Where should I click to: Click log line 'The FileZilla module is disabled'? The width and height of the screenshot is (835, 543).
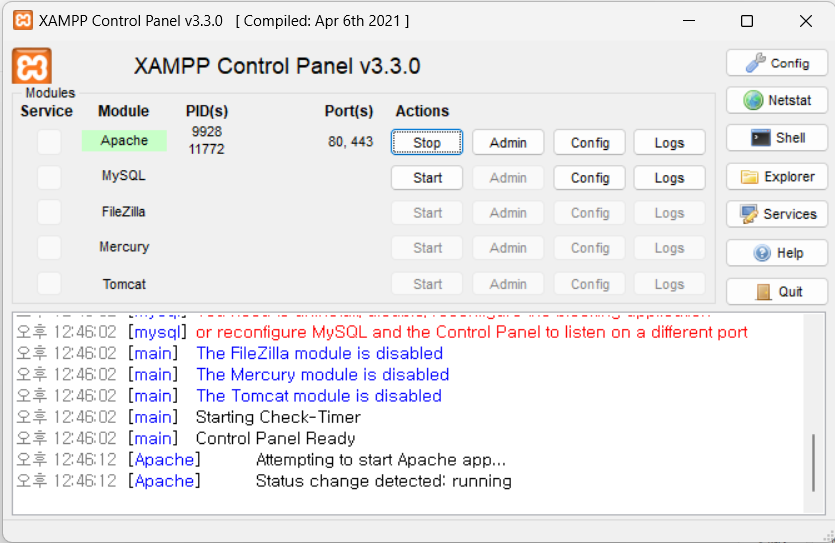(320, 353)
